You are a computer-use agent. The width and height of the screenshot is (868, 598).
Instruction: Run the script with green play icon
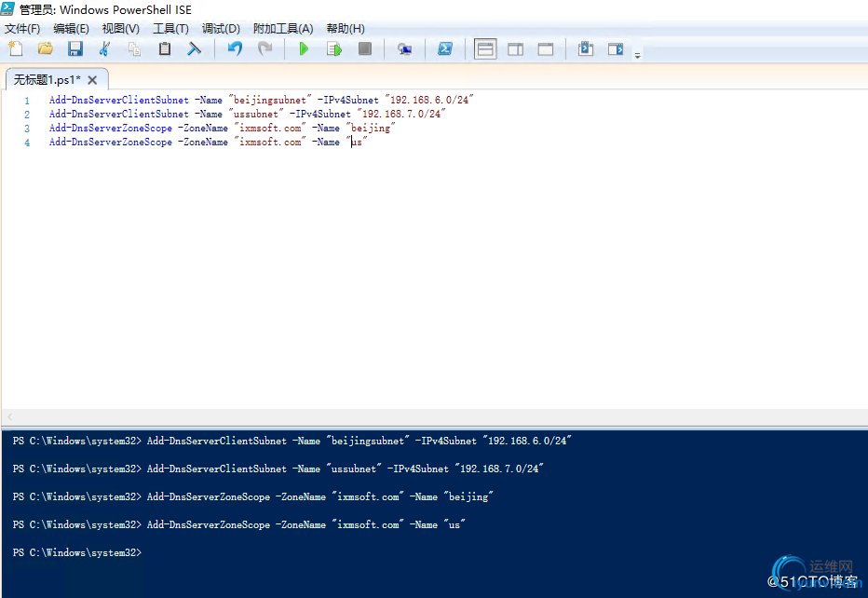tap(304, 48)
